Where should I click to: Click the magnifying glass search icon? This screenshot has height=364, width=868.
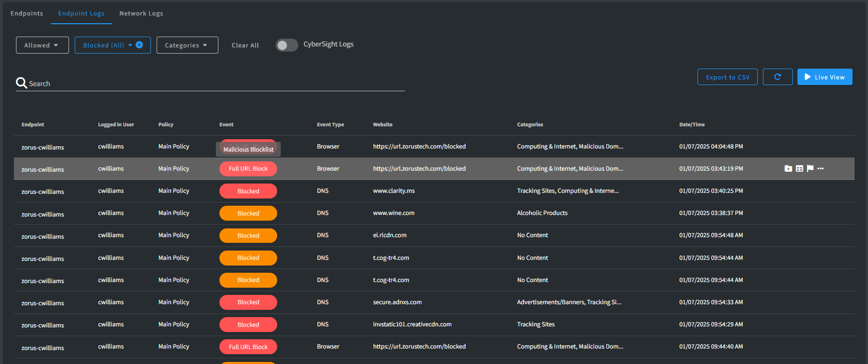coord(22,83)
